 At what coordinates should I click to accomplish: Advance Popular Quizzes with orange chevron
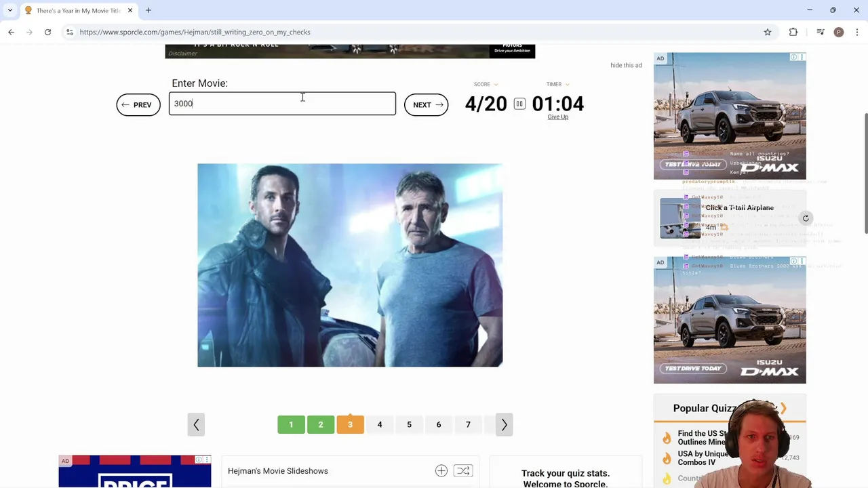[783, 408]
